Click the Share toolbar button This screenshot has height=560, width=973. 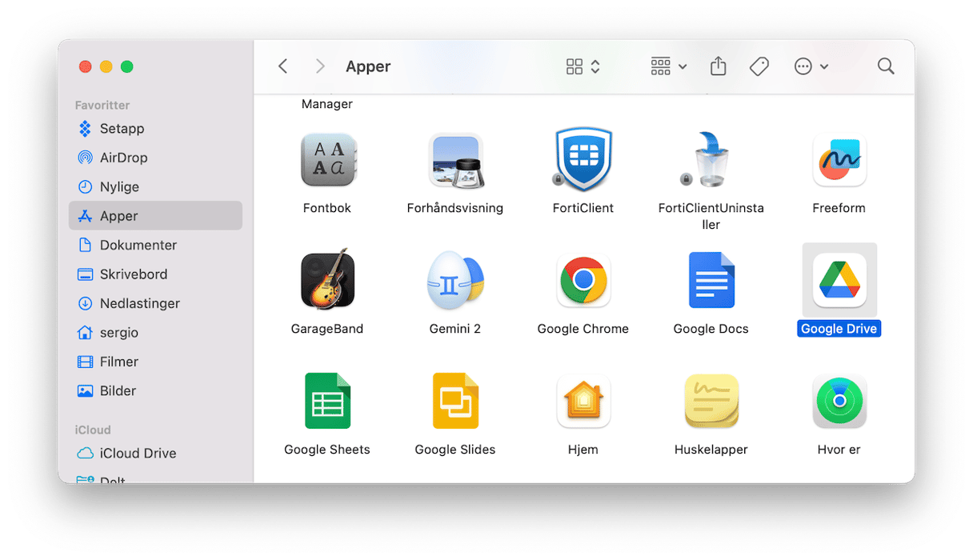[718, 66]
